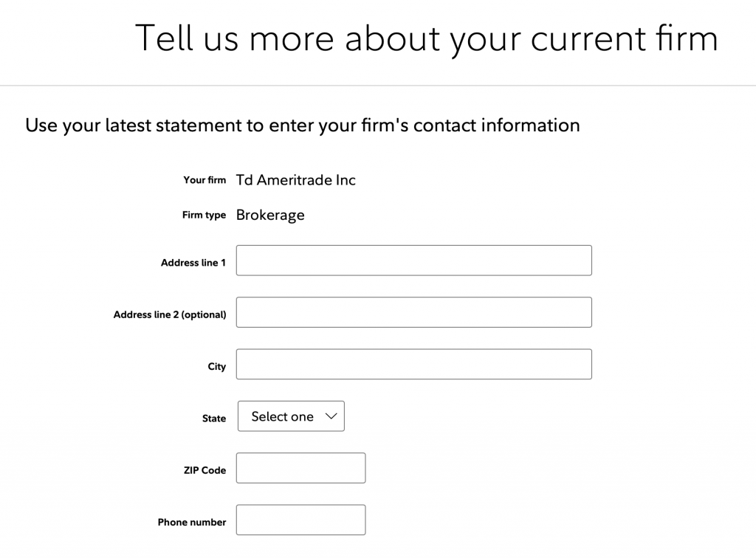
Task: Click the Phone number input field
Action: [300, 520]
